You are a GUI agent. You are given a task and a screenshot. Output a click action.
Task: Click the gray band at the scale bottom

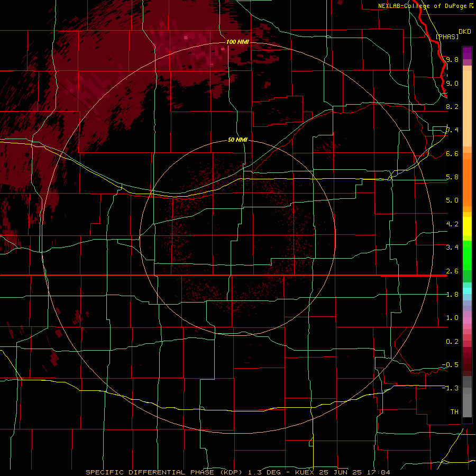click(467, 404)
